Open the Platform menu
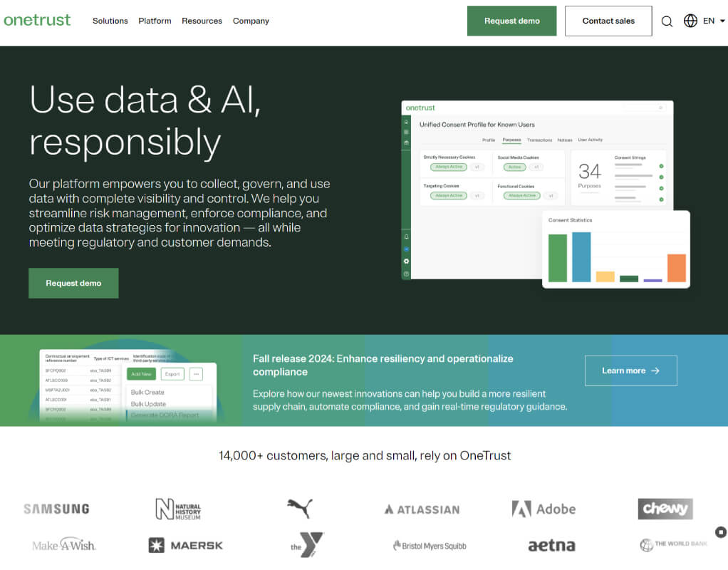The image size is (728, 570). (x=155, y=21)
